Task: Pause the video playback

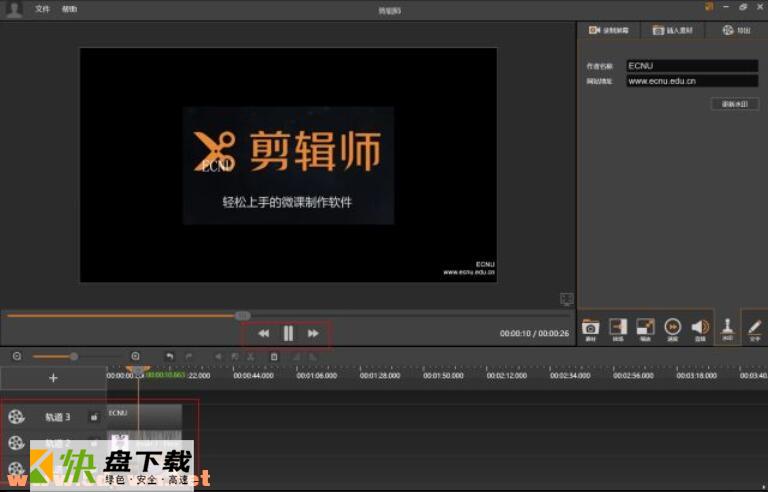Action: (288, 333)
